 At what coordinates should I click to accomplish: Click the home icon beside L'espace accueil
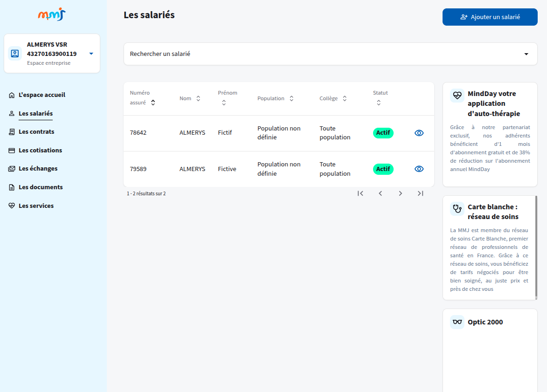pos(12,95)
